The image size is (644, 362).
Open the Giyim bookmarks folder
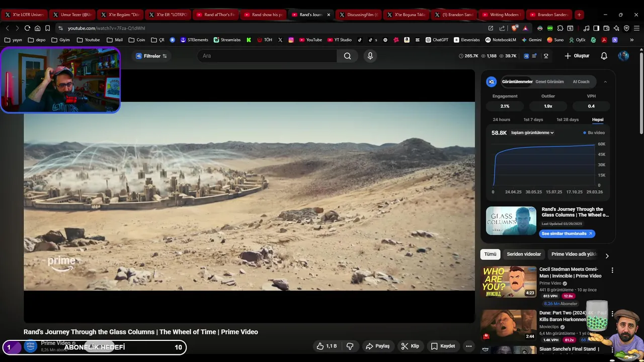tap(60, 40)
